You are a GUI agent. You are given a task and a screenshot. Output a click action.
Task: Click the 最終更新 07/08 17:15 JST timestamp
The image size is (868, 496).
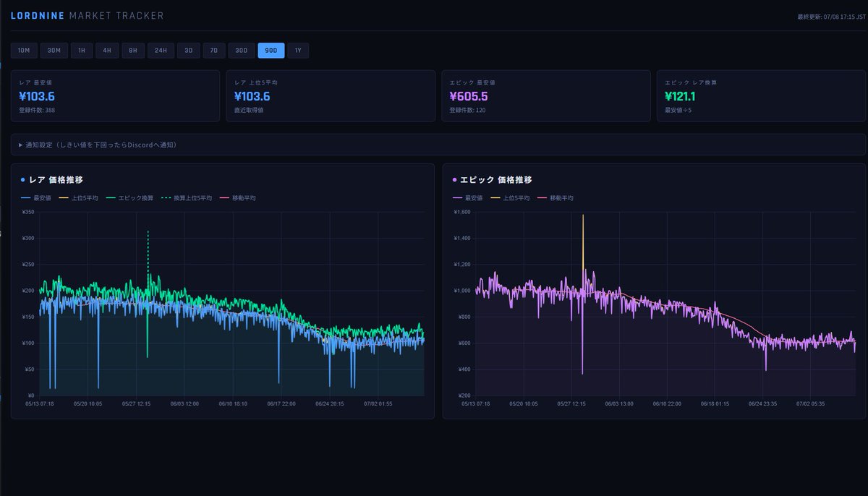pos(830,17)
